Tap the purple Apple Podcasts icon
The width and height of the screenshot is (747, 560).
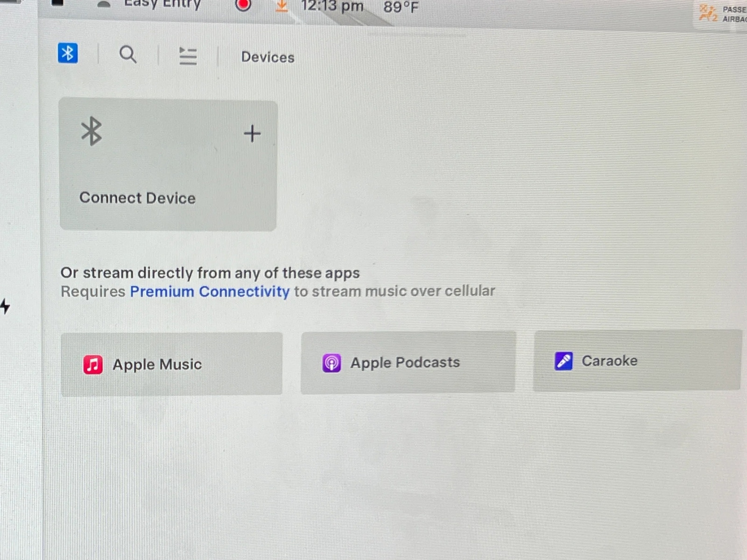331,363
